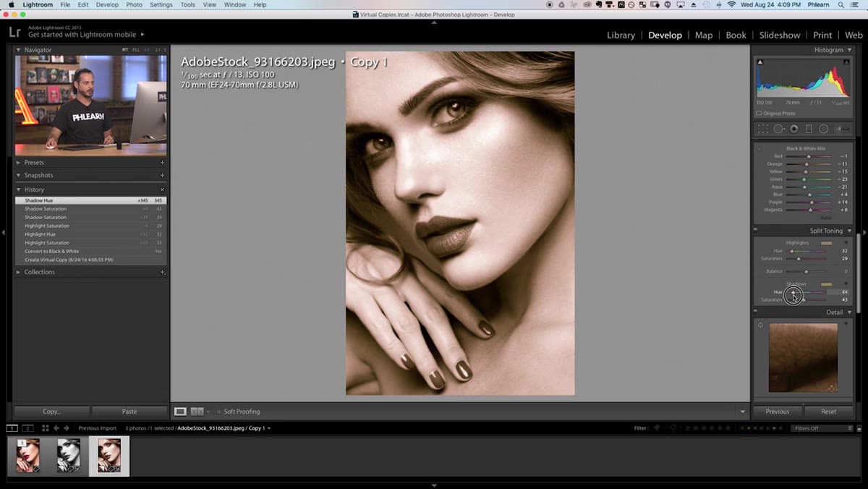Select the Adjustment Brush tool
Image resolution: width=868 pixels, height=489 pixels.
pos(842,129)
